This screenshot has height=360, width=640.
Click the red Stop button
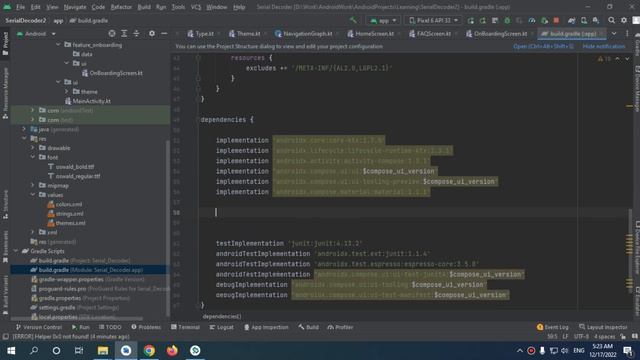click(x=556, y=20)
